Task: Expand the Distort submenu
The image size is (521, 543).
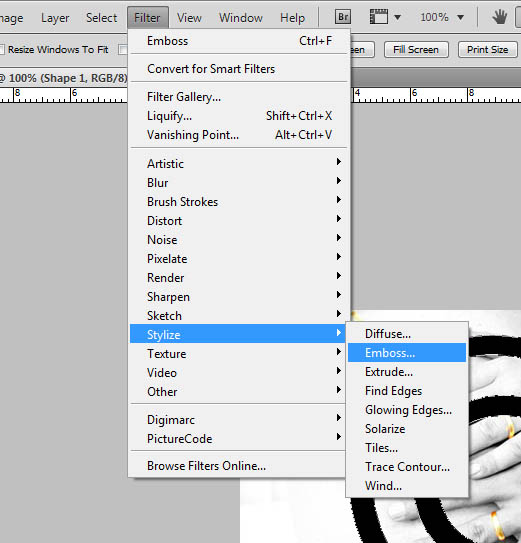Action: (x=239, y=221)
